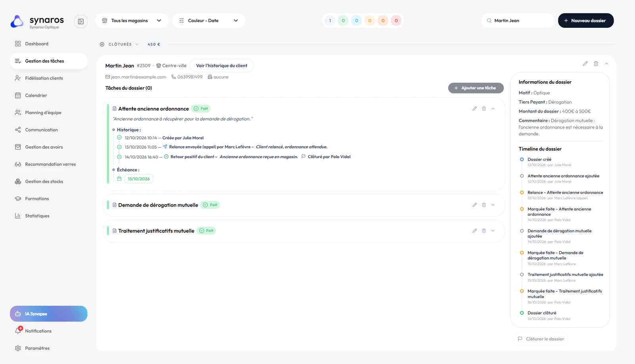Screen dimensions: 635x364
Task: Expand the Traitement justificatifs mutuelle task
Action: pyautogui.click(x=493, y=231)
